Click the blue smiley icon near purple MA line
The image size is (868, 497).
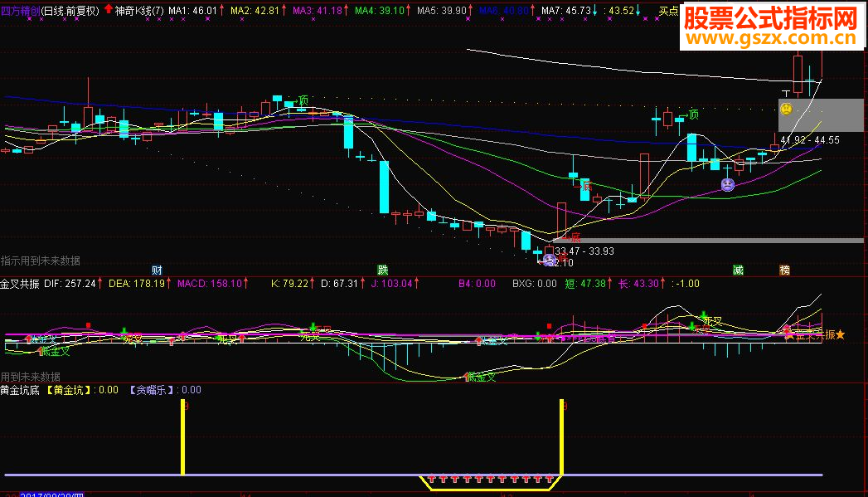coord(727,185)
